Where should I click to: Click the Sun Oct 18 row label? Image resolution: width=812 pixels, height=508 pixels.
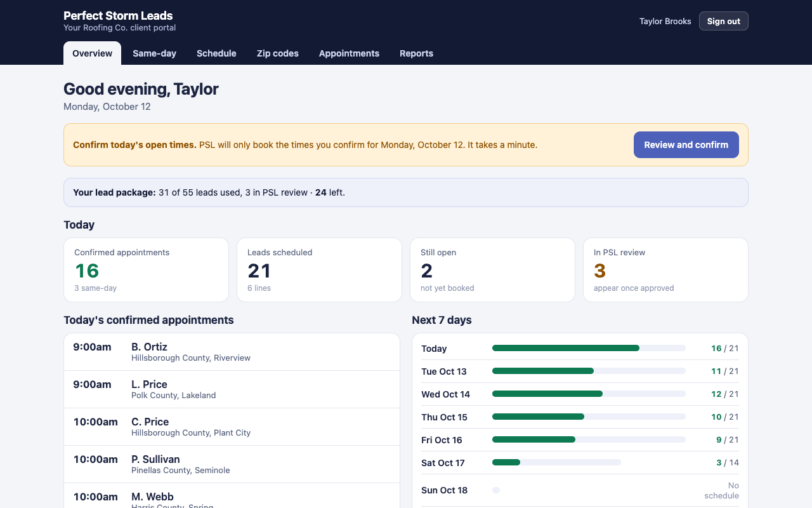click(444, 490)
